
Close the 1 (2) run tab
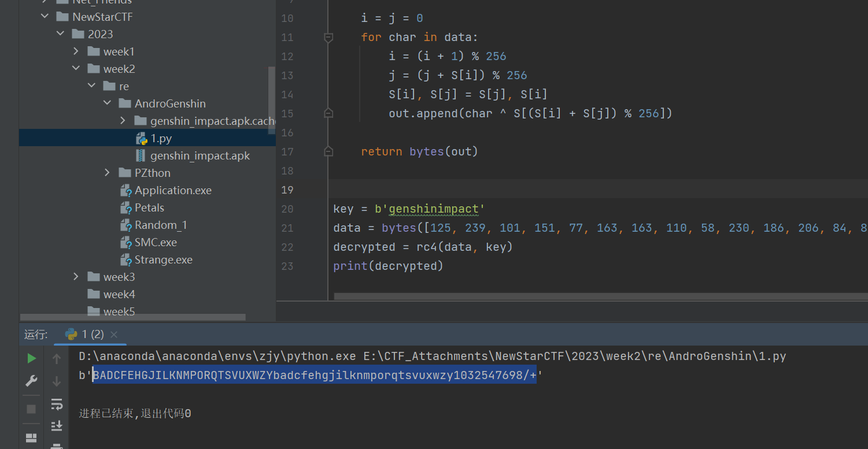coord(114,335)
